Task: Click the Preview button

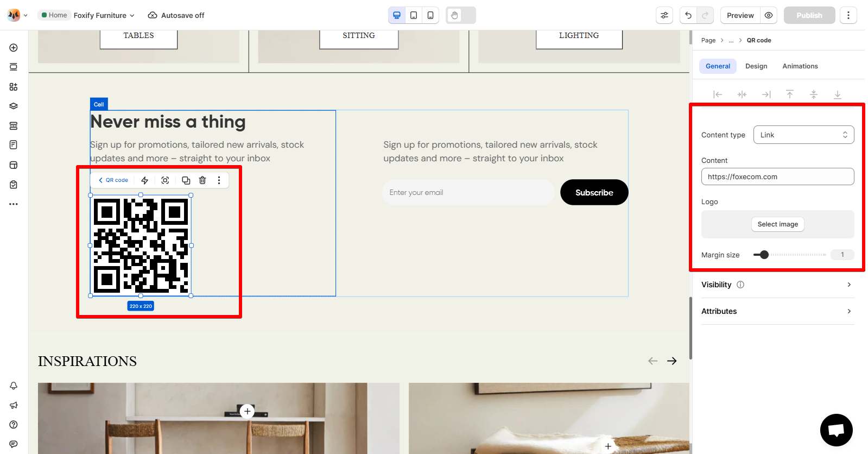Action: 740,15
